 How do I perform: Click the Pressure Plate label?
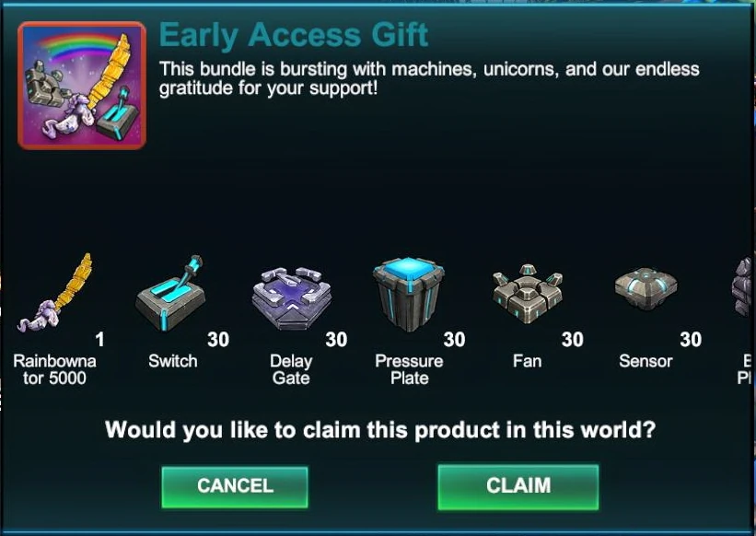[410, 369]
